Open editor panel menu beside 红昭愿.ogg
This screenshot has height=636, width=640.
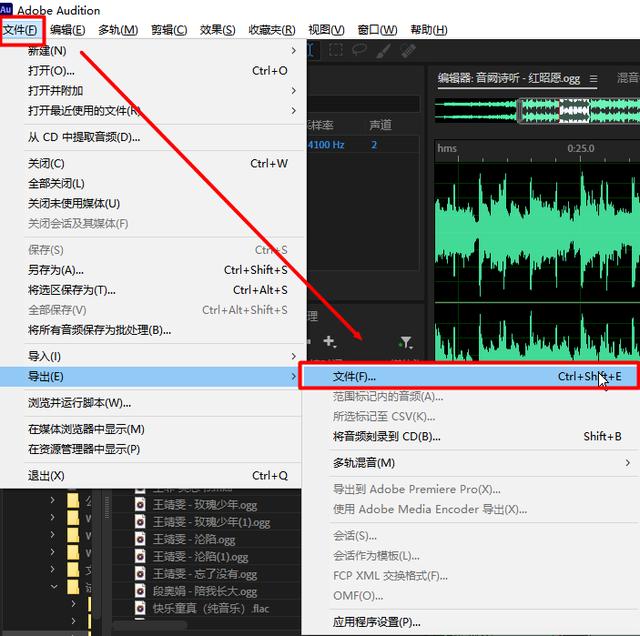pyautogui.click(x=593, y=78)
